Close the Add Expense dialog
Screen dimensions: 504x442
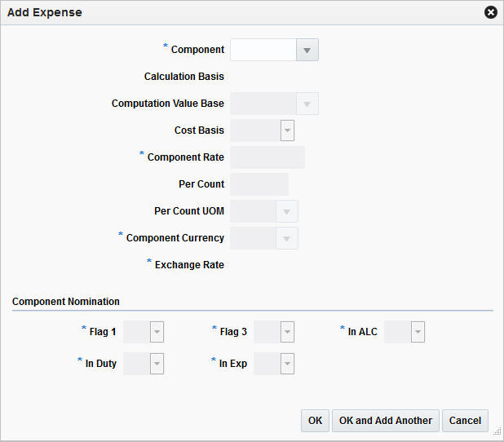(490, 13)
